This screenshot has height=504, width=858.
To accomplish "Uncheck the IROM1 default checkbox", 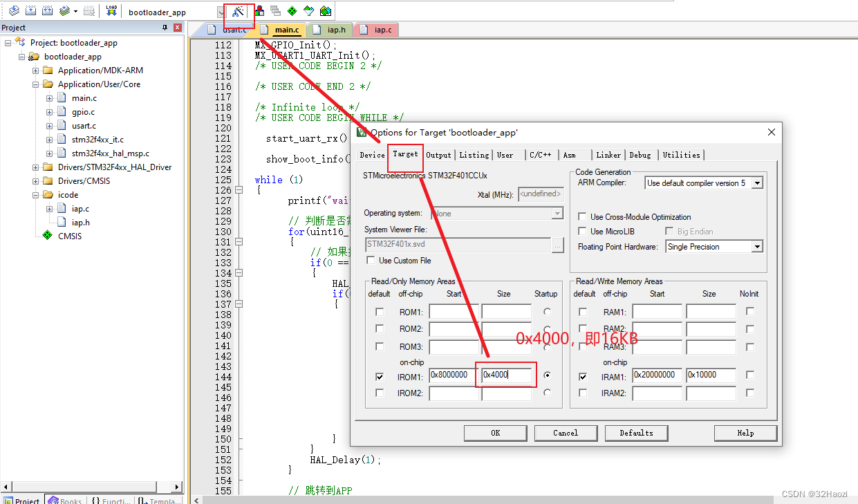I will pos(379,377).
